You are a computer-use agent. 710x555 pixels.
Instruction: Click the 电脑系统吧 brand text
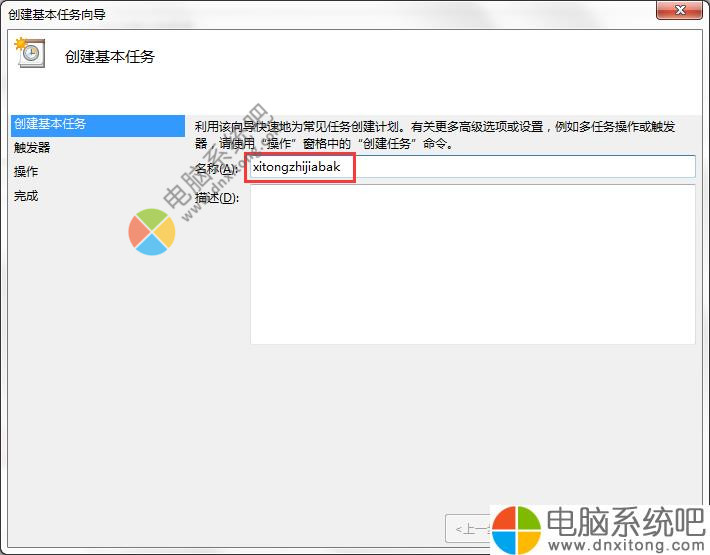coord(626,522)
